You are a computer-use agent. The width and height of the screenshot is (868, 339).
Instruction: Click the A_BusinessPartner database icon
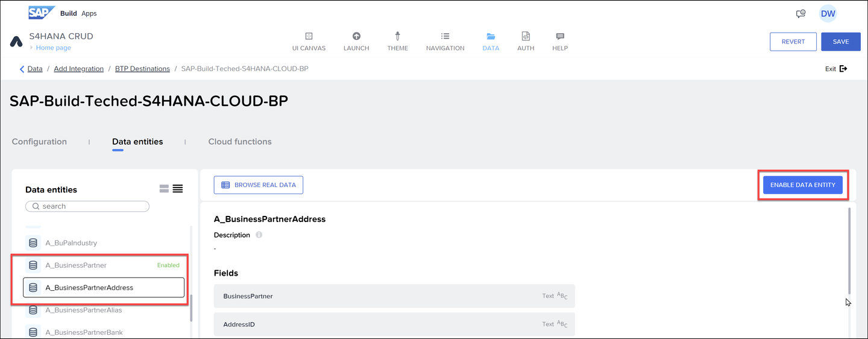coord(33,265)
